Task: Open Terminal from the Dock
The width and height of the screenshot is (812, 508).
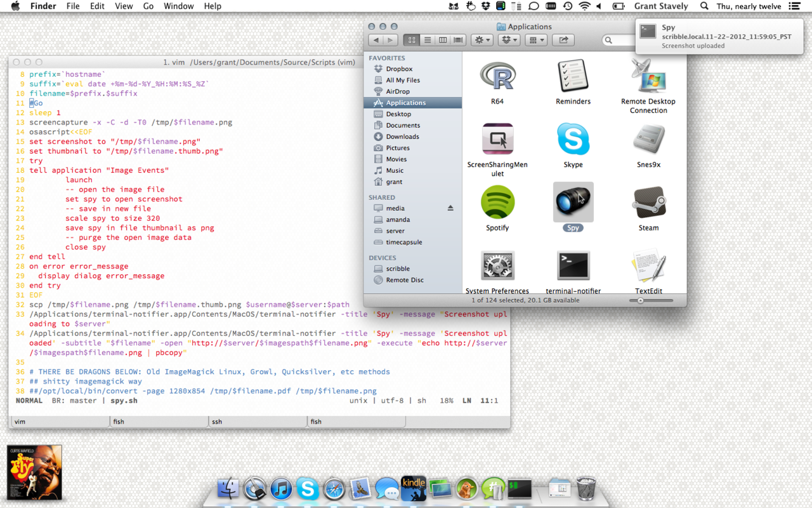Action: pos(520,489)
